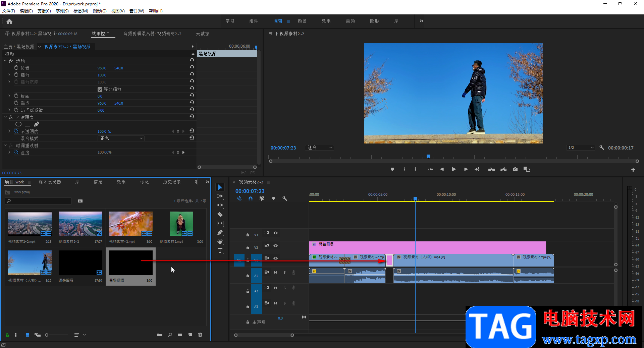
Task: Solo audio track A2
Action: (284, 288)
